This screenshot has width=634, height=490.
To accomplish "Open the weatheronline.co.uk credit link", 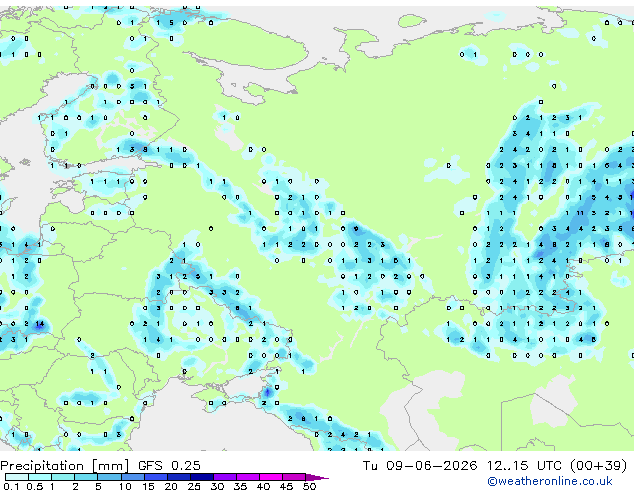I will click(550, 481).
